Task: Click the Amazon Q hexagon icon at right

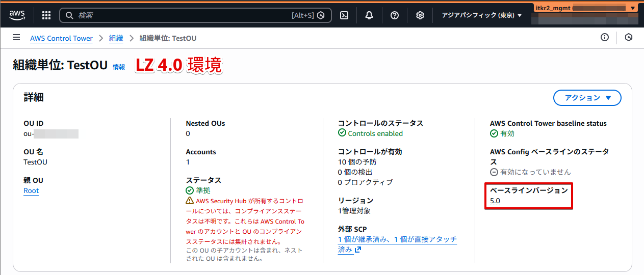Action: tap(629, 37)
